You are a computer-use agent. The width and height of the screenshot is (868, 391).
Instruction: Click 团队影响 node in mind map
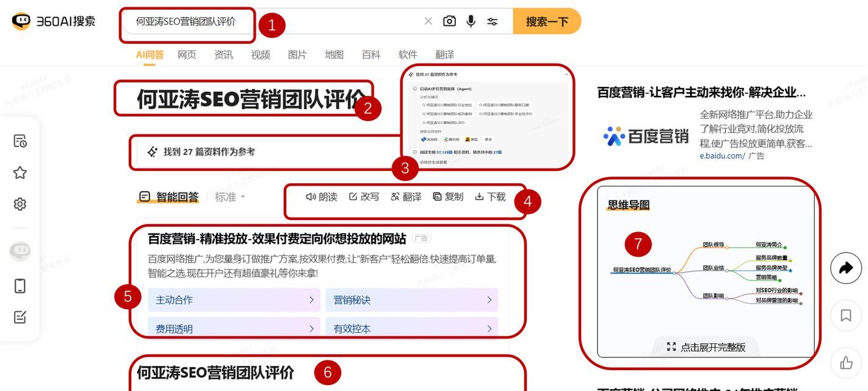click(713, 296)
